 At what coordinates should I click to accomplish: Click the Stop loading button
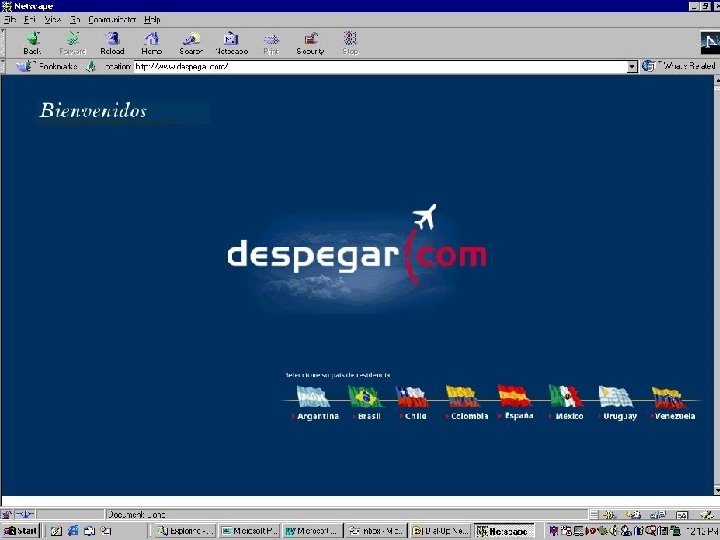point(350,43)
